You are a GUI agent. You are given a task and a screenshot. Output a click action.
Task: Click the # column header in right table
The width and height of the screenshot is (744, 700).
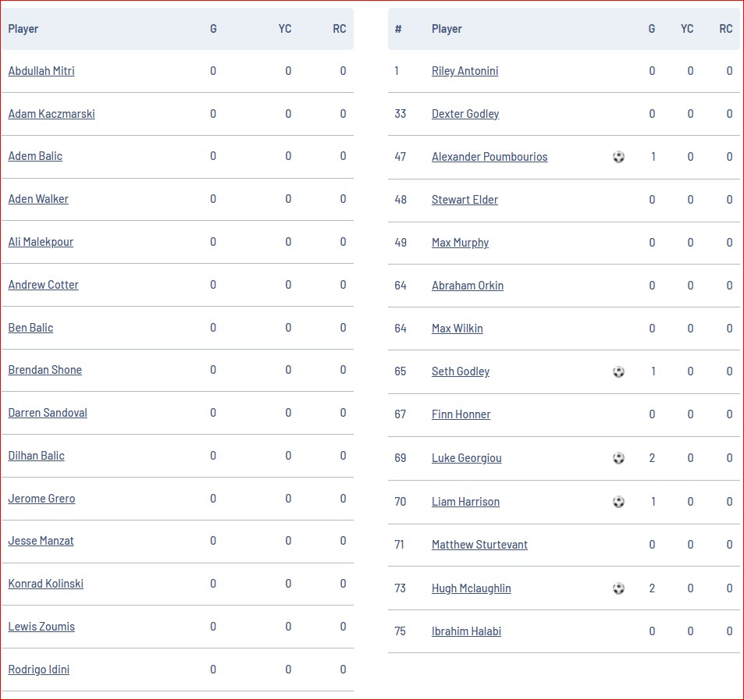(x=398, y=29)
